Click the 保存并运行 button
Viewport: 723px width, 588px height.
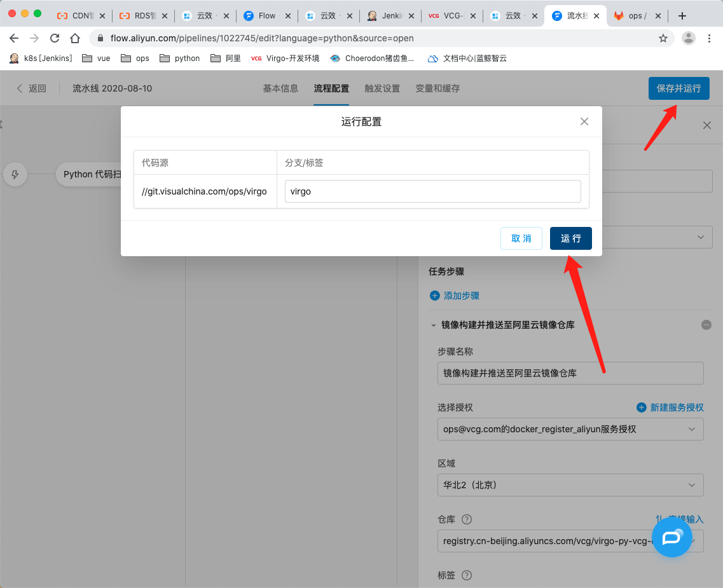pos(678,88)
